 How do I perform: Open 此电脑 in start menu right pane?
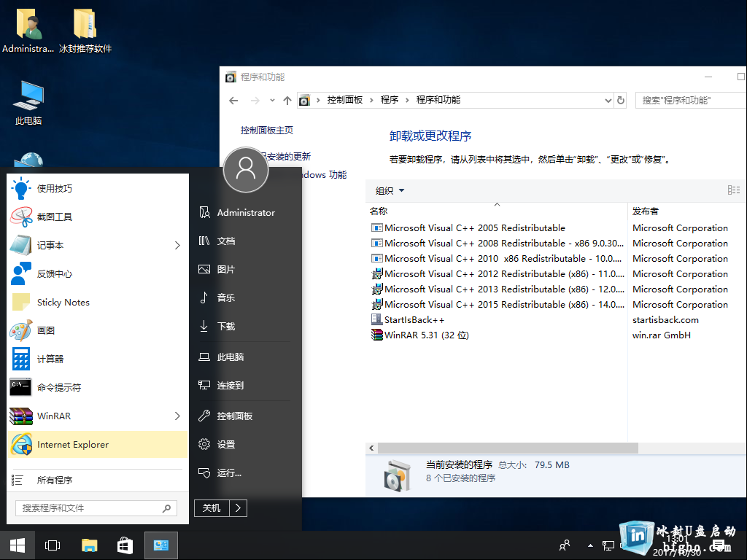pos(244,357)
